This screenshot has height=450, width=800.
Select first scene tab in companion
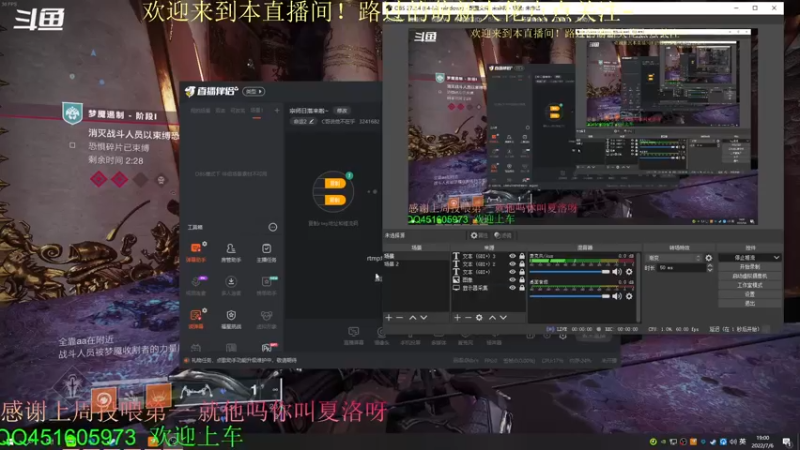click(x=200, y=111)
